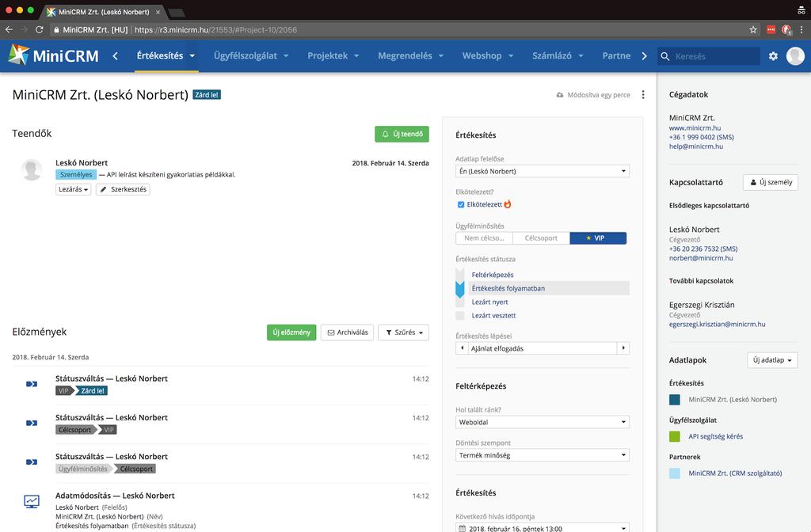811x532 pixels.
Task: Open the norbert@minicrm.hu email link
Action: tap(701, 258)
